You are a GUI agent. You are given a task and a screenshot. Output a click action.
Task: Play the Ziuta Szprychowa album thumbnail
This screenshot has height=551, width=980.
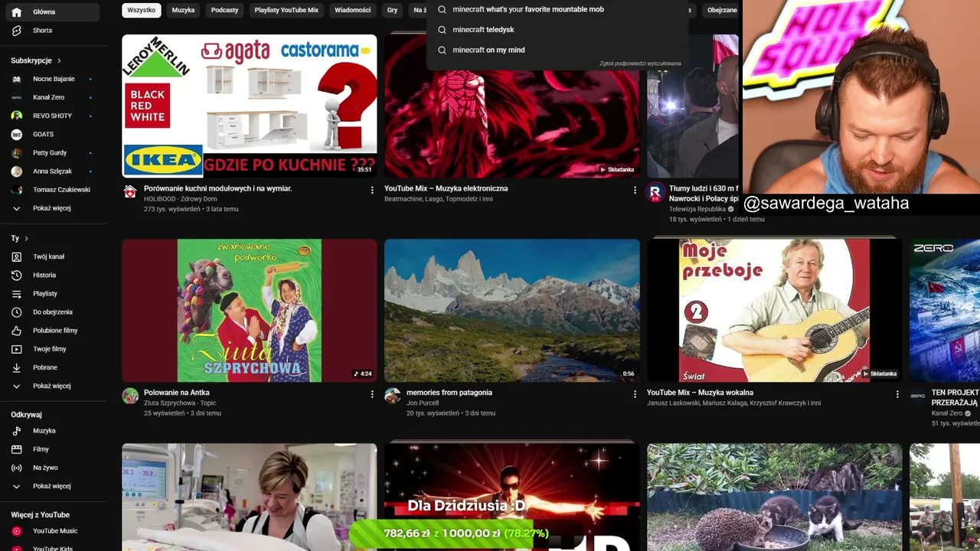coord(250,310)
